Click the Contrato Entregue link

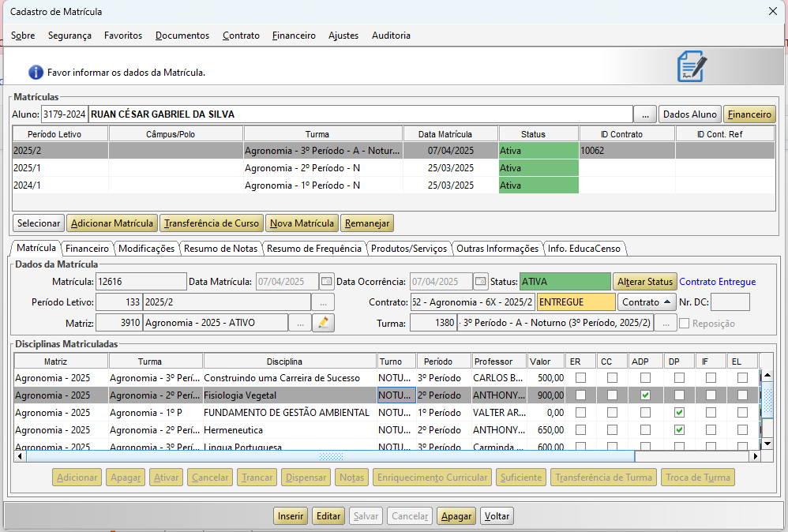(x=717, y=282)
